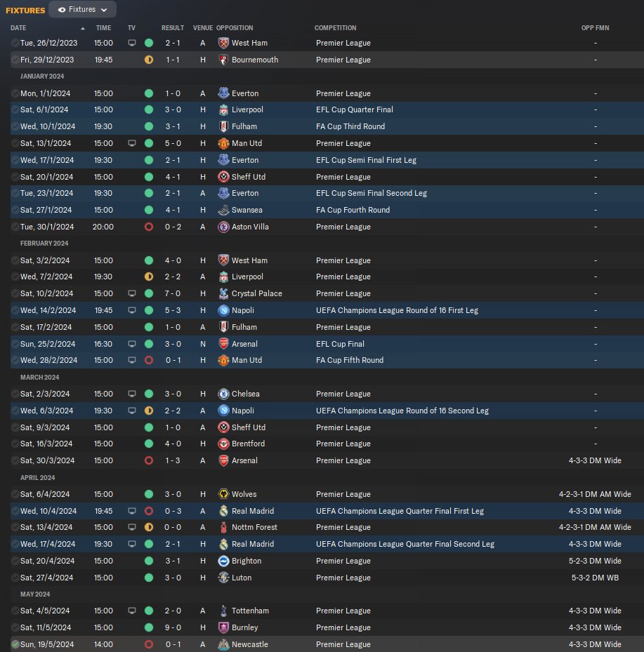Toggle the checkmark on the Sat, 30/3/2024 row
Image resolution: width=644 pixels, height=652 pixels.
(15, 460)
